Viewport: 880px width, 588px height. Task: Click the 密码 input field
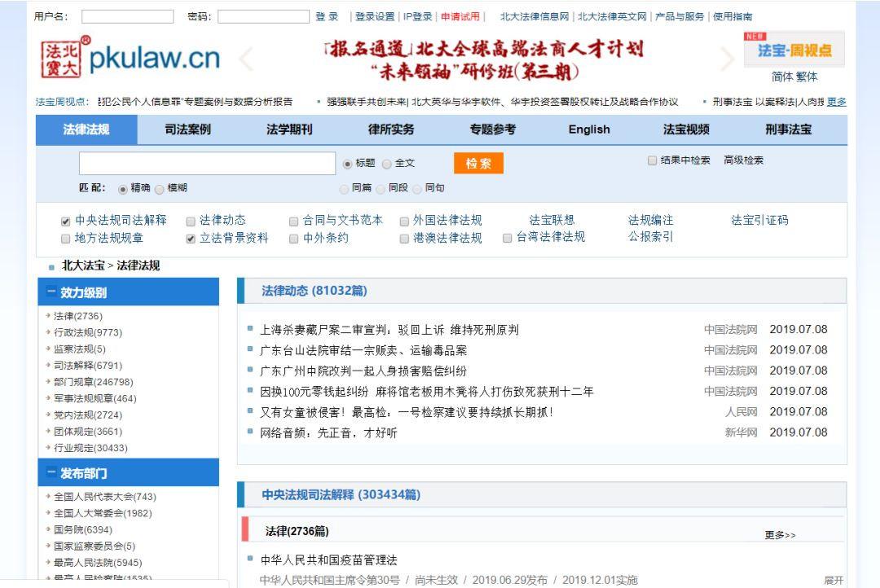click(x=263, y=17)
